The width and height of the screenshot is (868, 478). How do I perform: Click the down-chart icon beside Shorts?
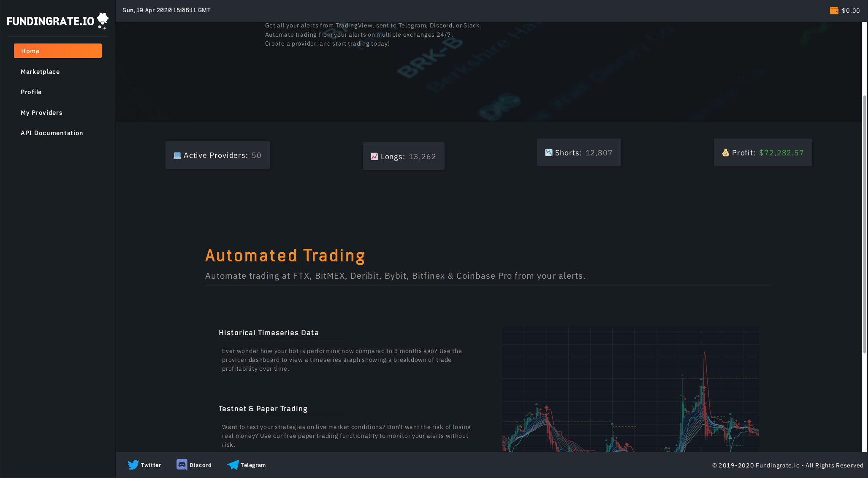[548, 153]
